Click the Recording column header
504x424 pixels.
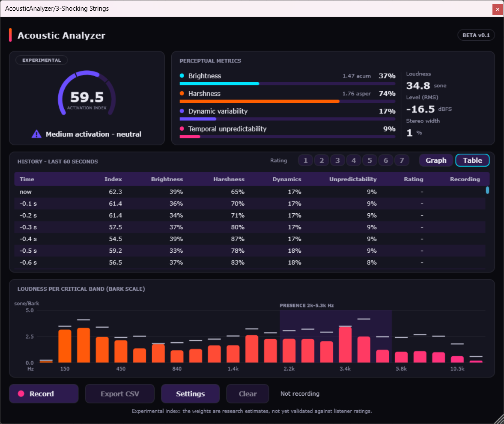(465, 179)
